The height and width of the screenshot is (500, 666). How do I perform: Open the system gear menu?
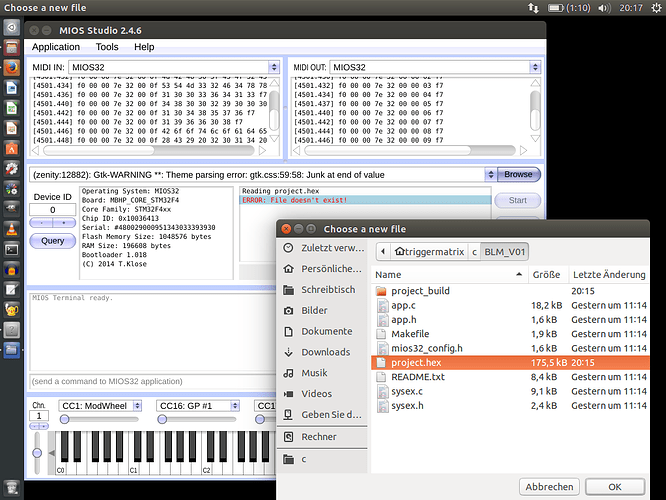coord(656,8)
